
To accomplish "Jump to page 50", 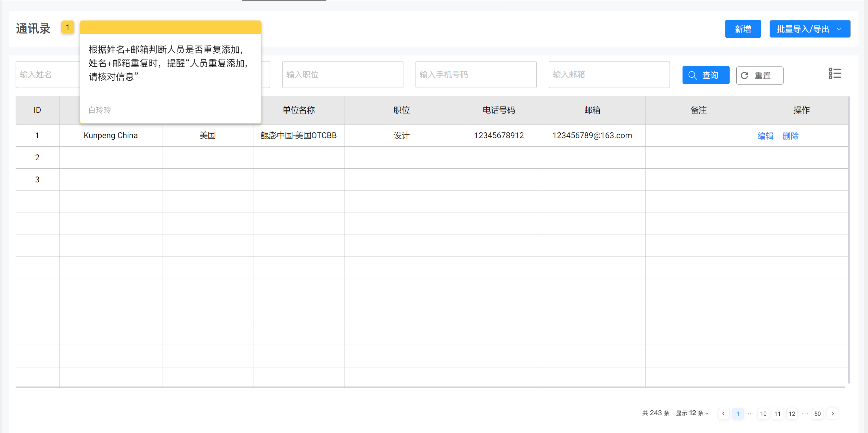I will [817, 413].
